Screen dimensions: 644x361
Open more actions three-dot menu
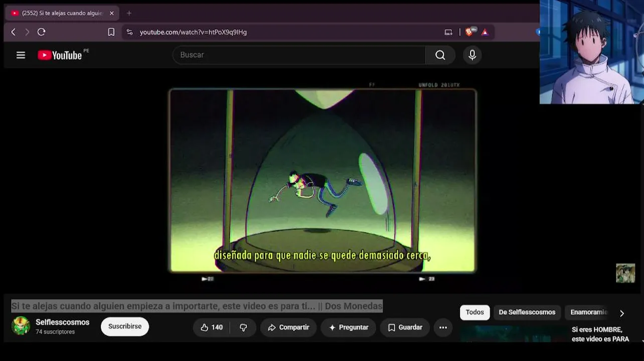443,327
